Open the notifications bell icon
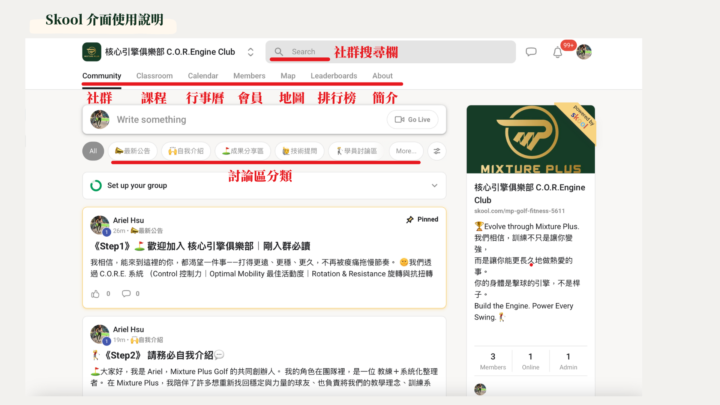This screenshot has width=720, height=405. [557, 52]
